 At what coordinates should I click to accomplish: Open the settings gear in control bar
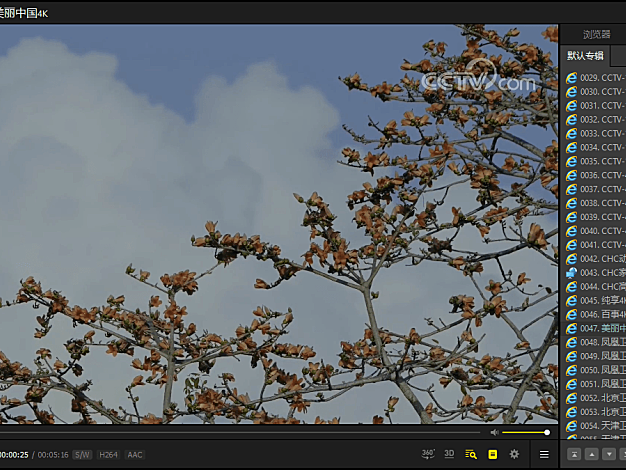point(514,454)
